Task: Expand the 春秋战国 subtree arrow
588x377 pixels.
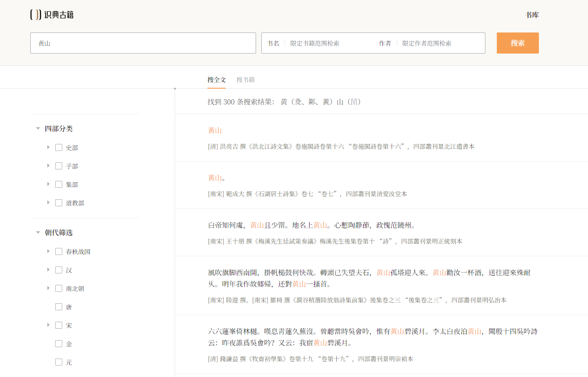Action: (48, 251)
